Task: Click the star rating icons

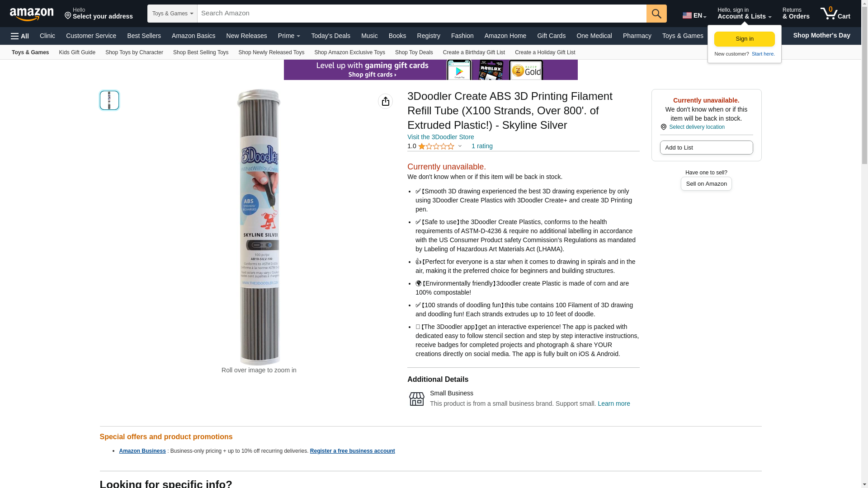Action: (436, 146)
